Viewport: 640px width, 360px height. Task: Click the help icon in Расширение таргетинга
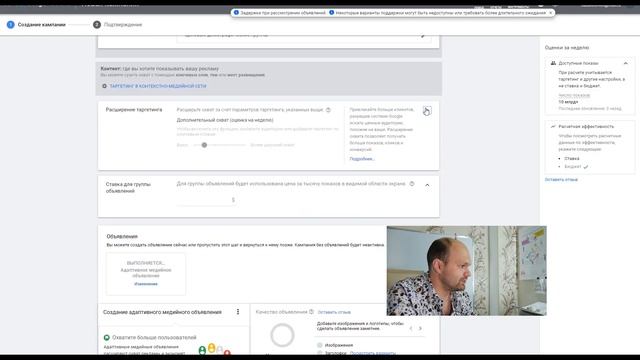[x=328, y=110]
